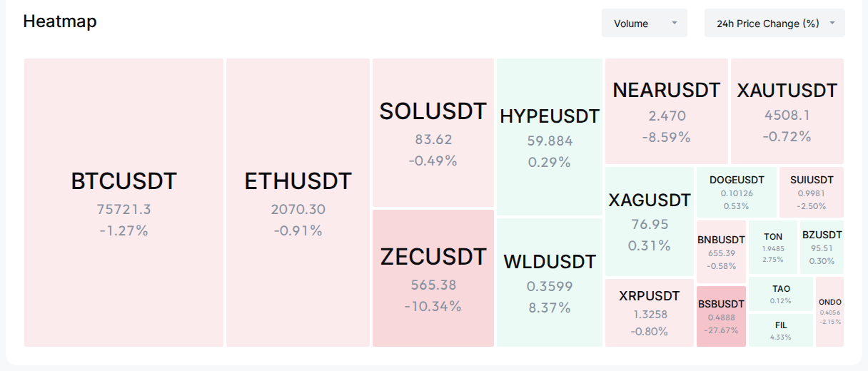
Task: Open the BNBUSDT tile
Action: pyautogui.click(x=721, y=252)
